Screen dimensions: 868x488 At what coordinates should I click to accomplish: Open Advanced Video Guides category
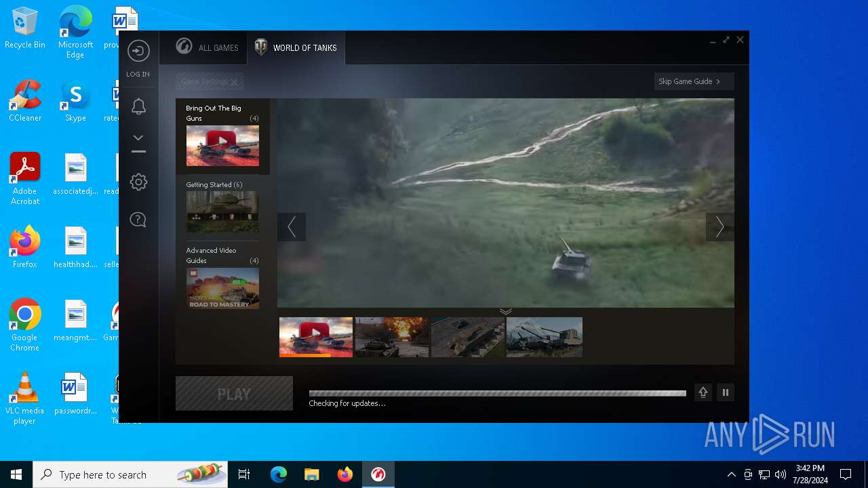point(222,277)
